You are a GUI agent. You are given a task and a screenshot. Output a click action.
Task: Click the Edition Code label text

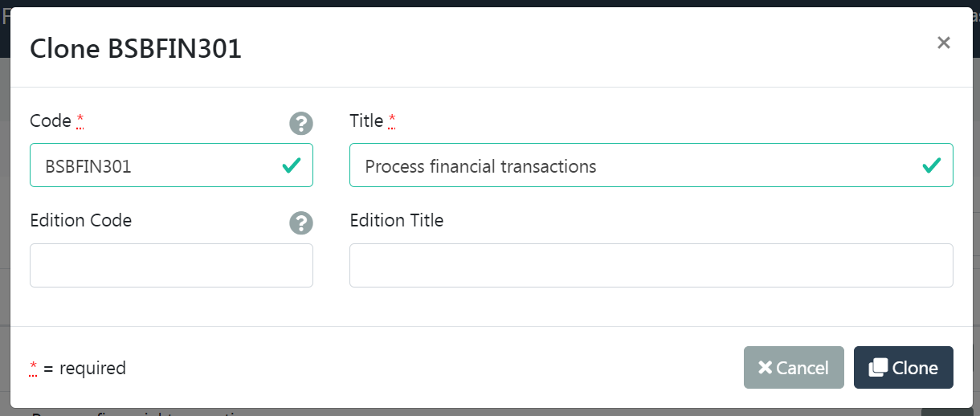pyautogui.click(x=80, y=220)
